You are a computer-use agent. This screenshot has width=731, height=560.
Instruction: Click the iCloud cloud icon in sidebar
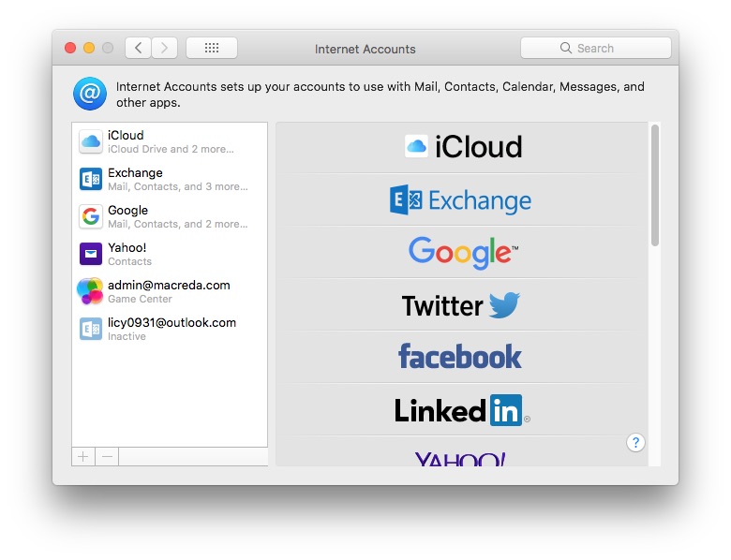click(x=91, y=141)
